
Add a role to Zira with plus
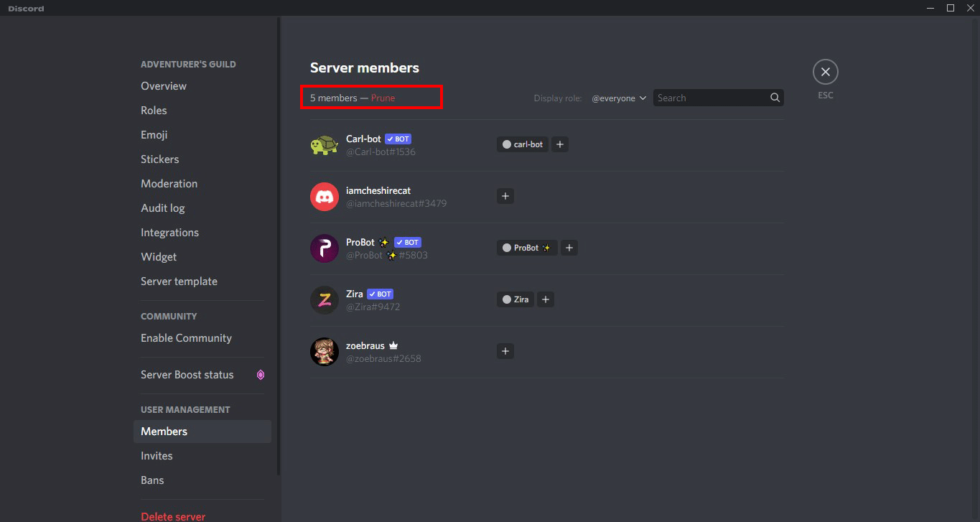click(546, 299)
